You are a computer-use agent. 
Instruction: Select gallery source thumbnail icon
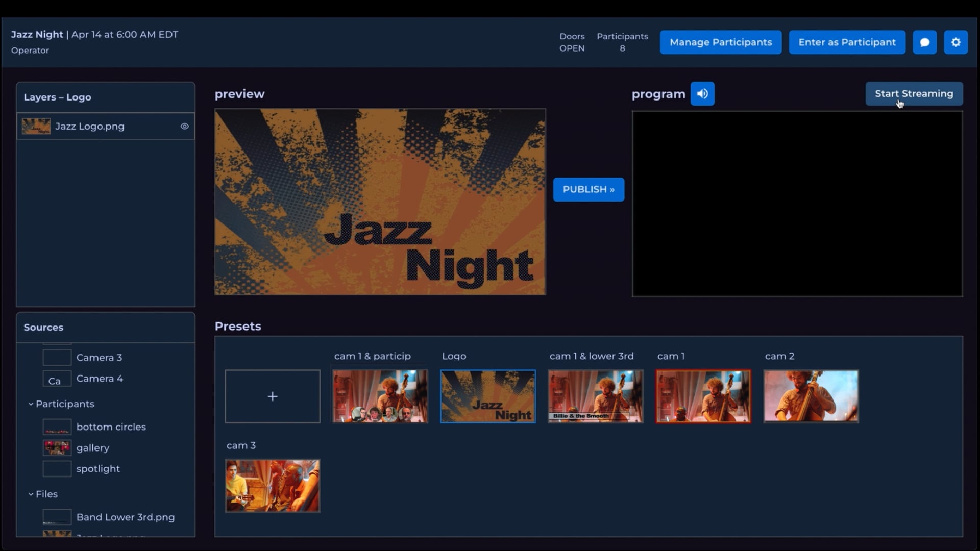click(x=57, y=448)
